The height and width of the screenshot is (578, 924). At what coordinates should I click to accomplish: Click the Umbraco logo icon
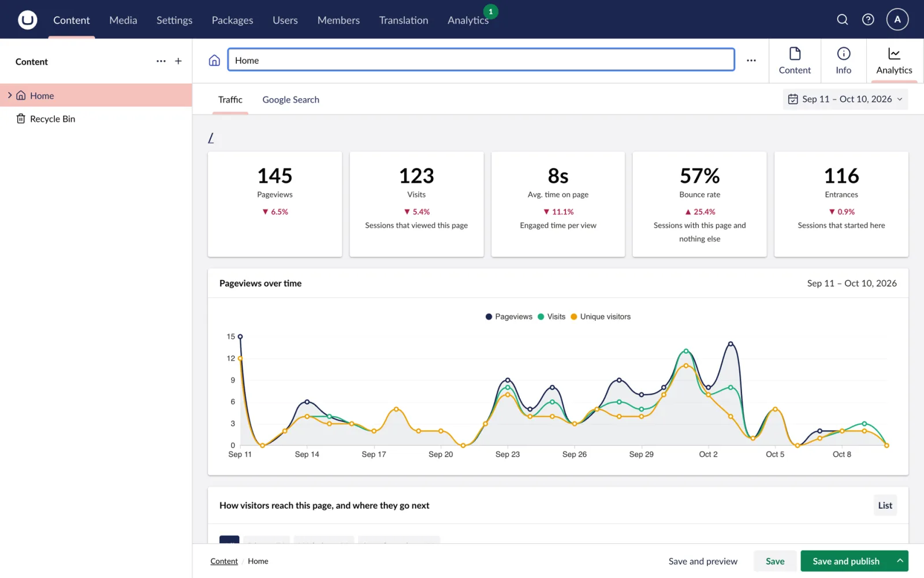[27, 20]
